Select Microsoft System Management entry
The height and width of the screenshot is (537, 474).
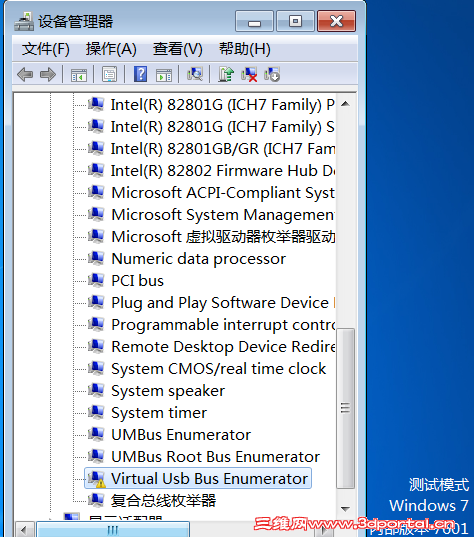[223, 215]
